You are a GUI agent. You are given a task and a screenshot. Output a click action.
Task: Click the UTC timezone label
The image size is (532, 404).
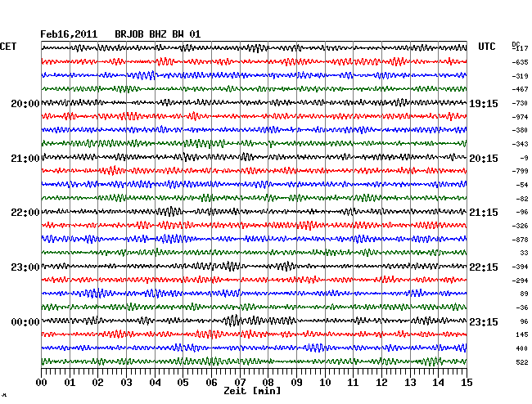[x=486, y=47]
